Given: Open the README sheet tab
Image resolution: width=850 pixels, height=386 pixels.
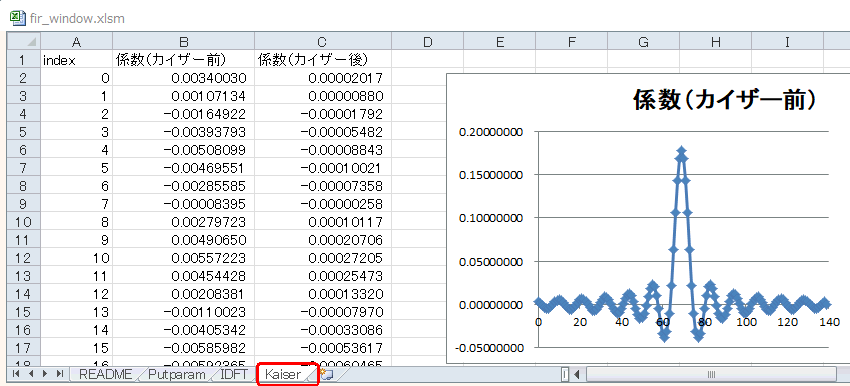Looking at the screenshot, I should click(x=105, y=374).
